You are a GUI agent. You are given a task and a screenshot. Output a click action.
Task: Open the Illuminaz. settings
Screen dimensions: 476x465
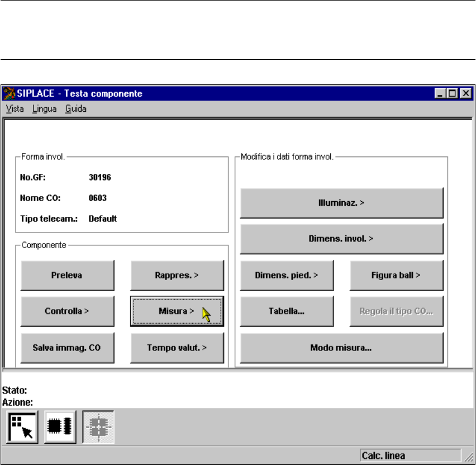tap(341, 203)
